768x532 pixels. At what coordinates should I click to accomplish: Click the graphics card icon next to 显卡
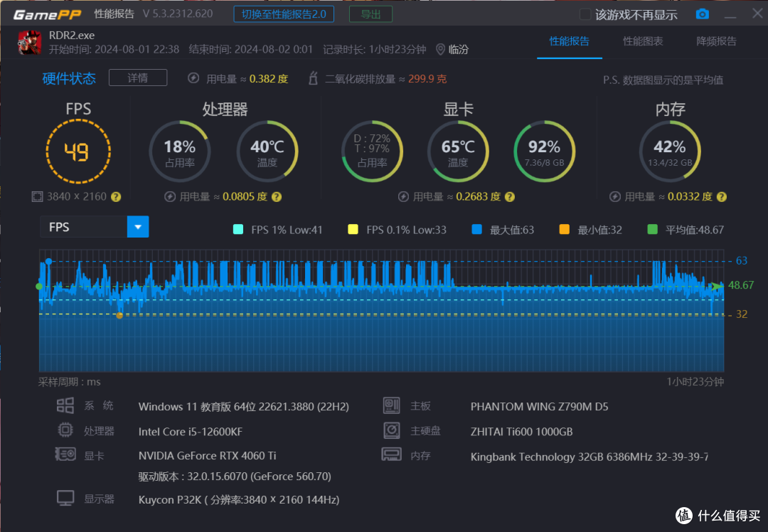65,454
